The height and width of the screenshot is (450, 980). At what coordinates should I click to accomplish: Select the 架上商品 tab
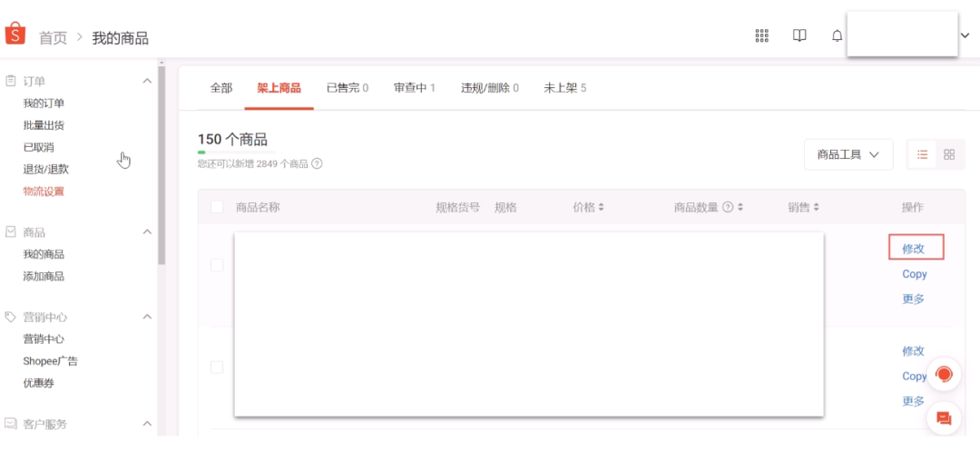tap(279, 88)
